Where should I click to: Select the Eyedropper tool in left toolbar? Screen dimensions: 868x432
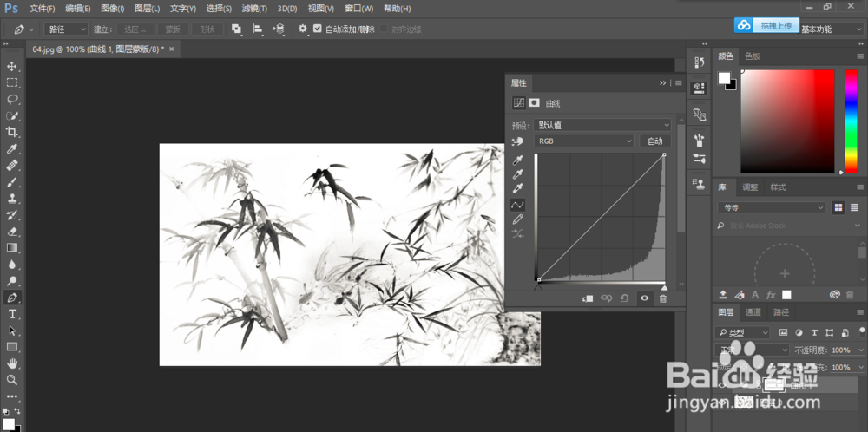(x=11, y=149)
